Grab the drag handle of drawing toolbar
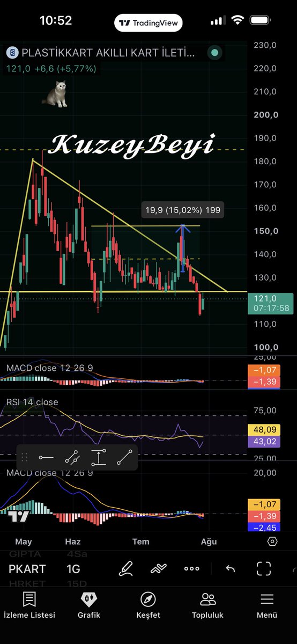This screenshot has height=644, width=297. click(24, 458)
